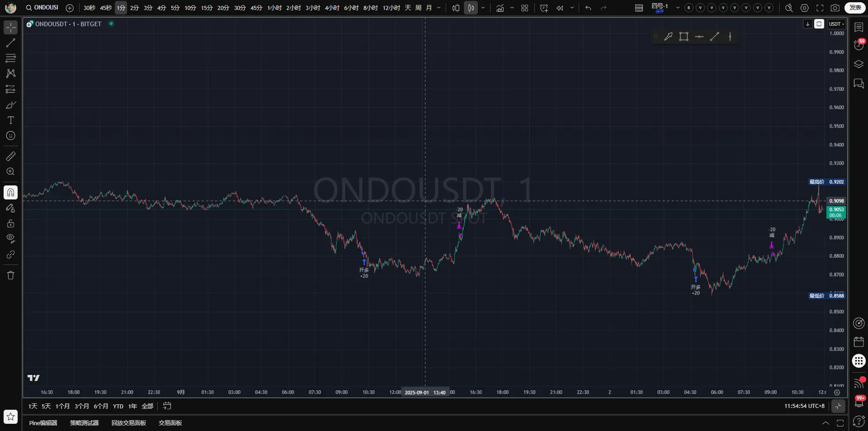Open the favorites star toolbar button
This screenshot has width=868, height=431.
coord(11,417)
